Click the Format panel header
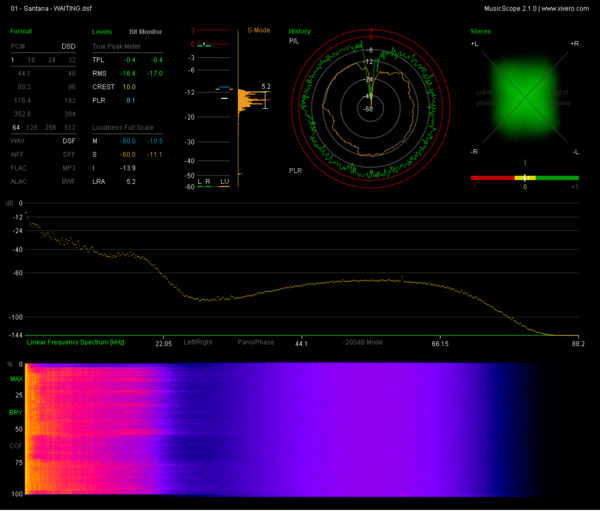The width and height of the screenshot is (600, 511). (21, 31)
